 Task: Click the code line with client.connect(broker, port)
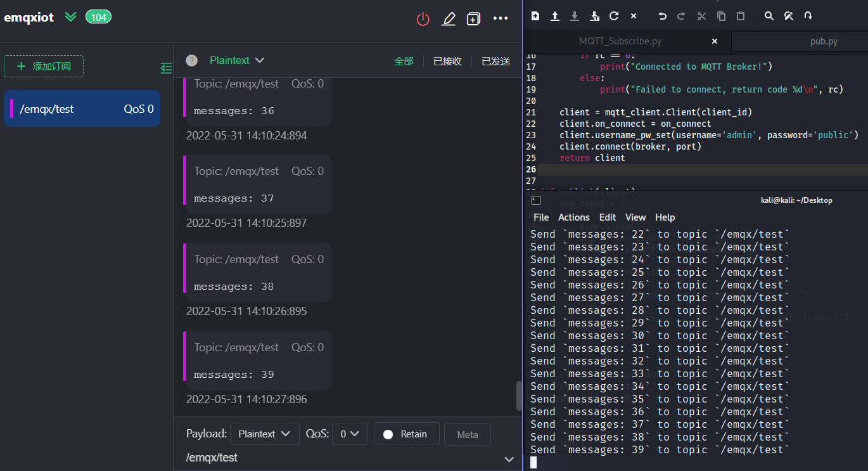tap(630, 146)
